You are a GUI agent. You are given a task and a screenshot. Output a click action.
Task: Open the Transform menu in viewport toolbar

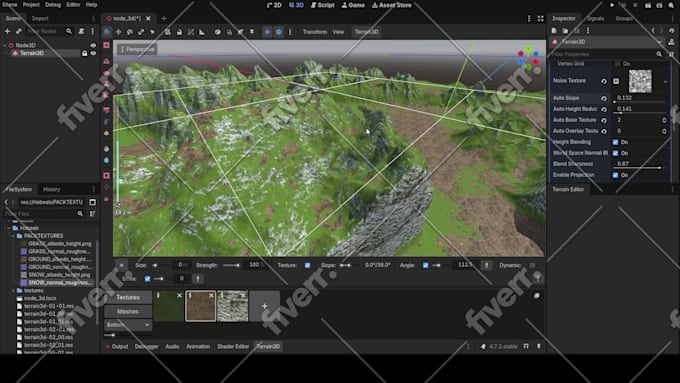coord(315,32)
